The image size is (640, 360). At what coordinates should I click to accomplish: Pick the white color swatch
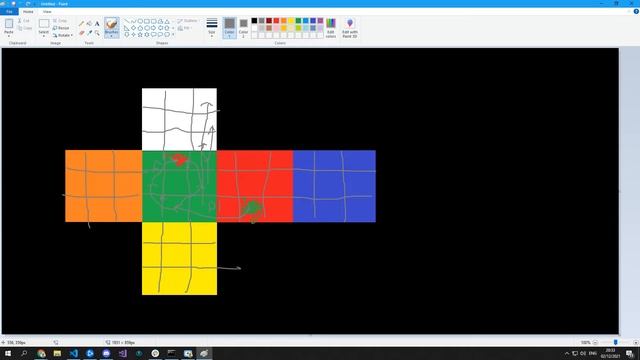click(x=254, y=28)
